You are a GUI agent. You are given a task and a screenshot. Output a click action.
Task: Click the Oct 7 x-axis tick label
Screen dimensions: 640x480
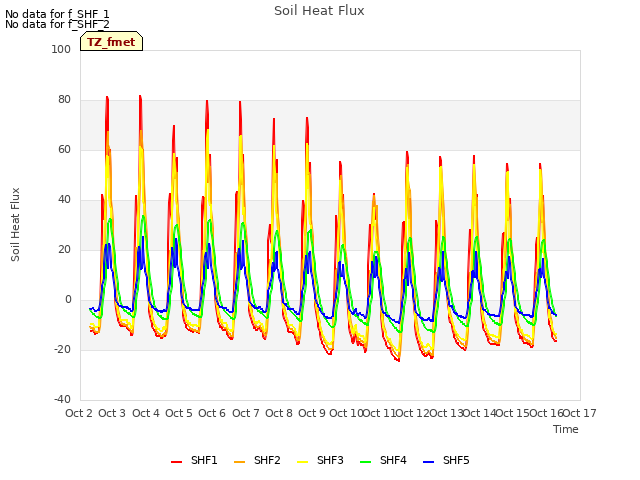point(246,413)
